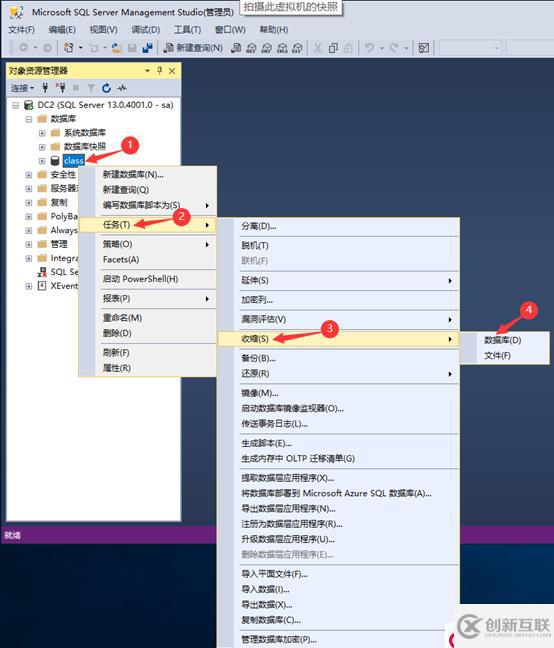Open the 帮助(H) menu
The height and width of the screenshot is (648, 554).
[x=273, y=30]
